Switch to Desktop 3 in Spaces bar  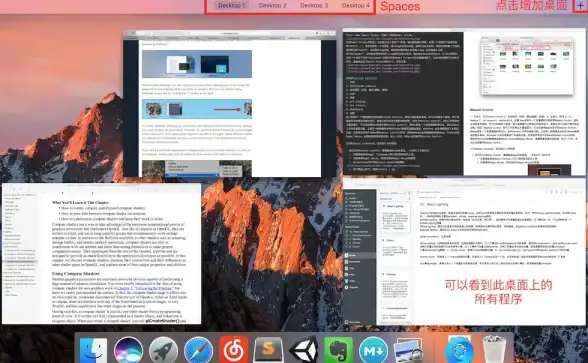pyautogui.click(x=314, y=6)
